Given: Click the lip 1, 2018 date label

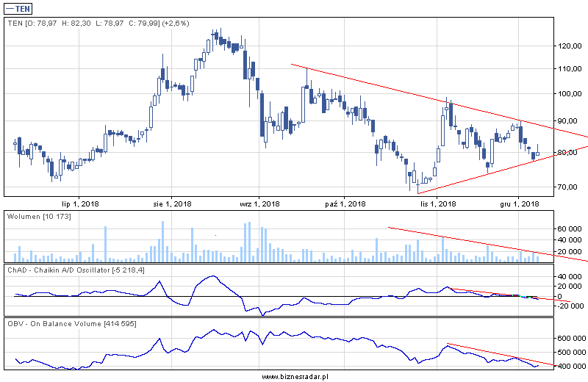Looking at the screenshot, I should 80,203.
